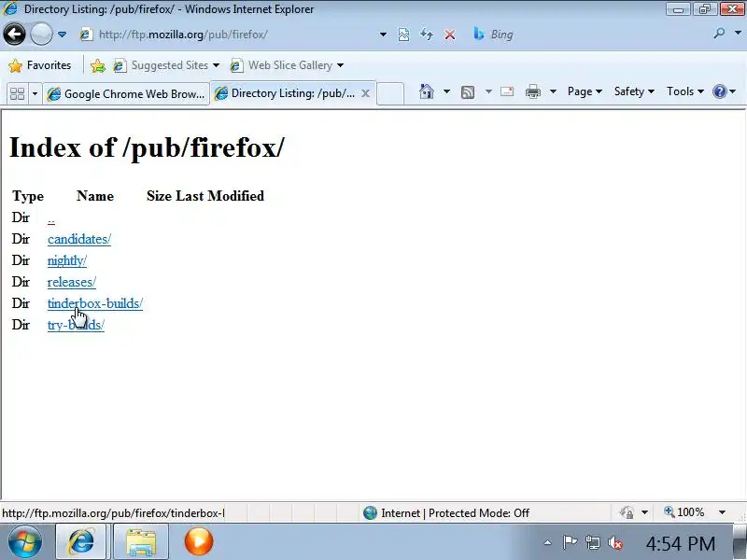This screenshot has width=747, height=560.
Task: Expand the Print options dropdown arrow
Action: coord(553,91)
